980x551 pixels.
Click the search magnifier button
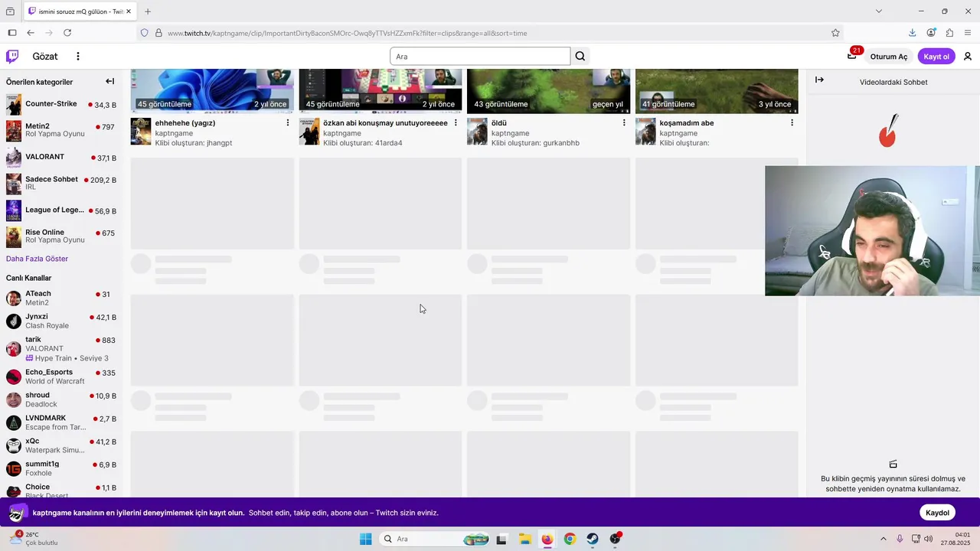580,56
